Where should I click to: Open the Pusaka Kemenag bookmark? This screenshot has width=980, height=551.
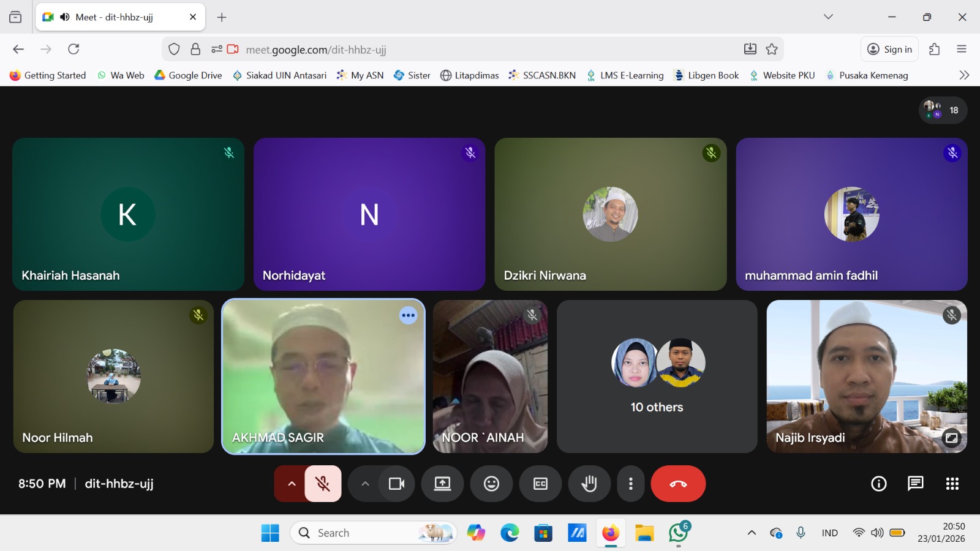[x=867, y=75]
